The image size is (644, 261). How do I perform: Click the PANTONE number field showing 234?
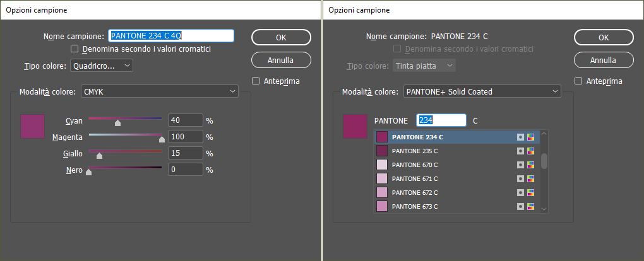pyautogui.click(x=441, y=120)
